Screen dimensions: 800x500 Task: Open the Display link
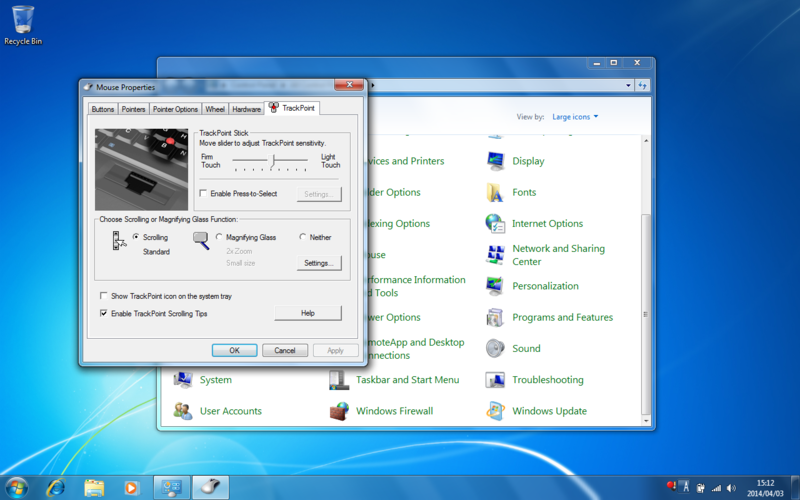pos(528,161)
